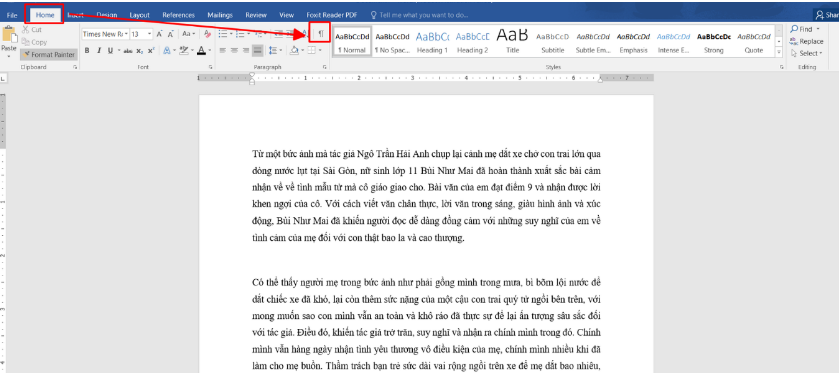Open the Foxit Reader PDF tab
The width and height of the screenshot is (840, 373).
332,15
